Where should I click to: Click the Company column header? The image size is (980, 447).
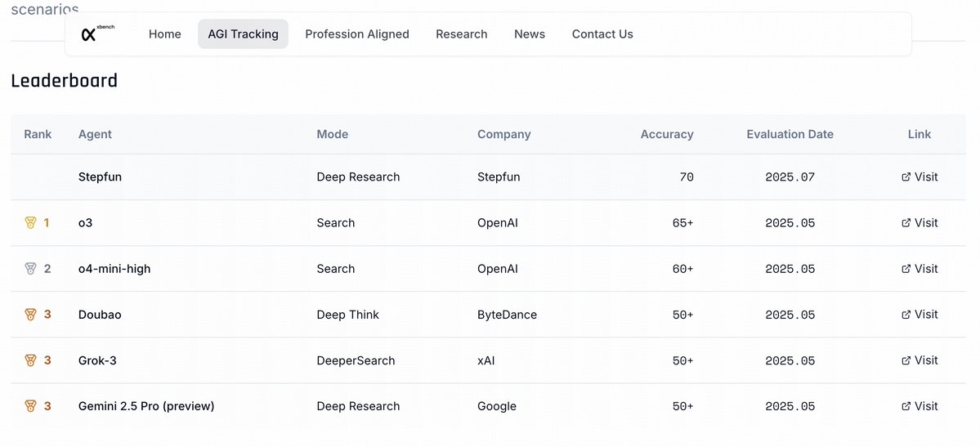[503, 134]
